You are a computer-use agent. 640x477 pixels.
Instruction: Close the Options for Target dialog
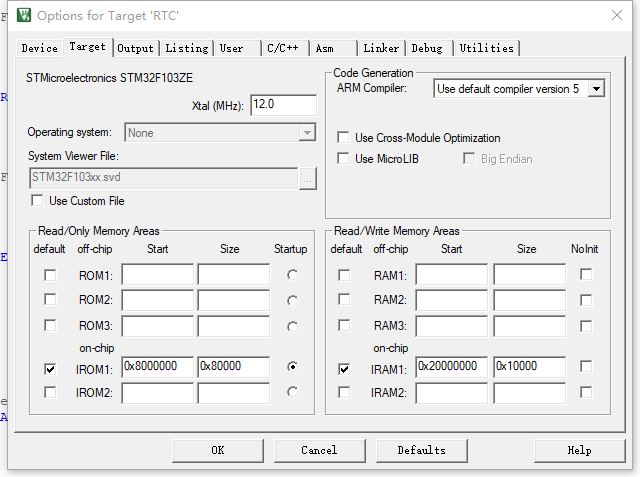617,16
